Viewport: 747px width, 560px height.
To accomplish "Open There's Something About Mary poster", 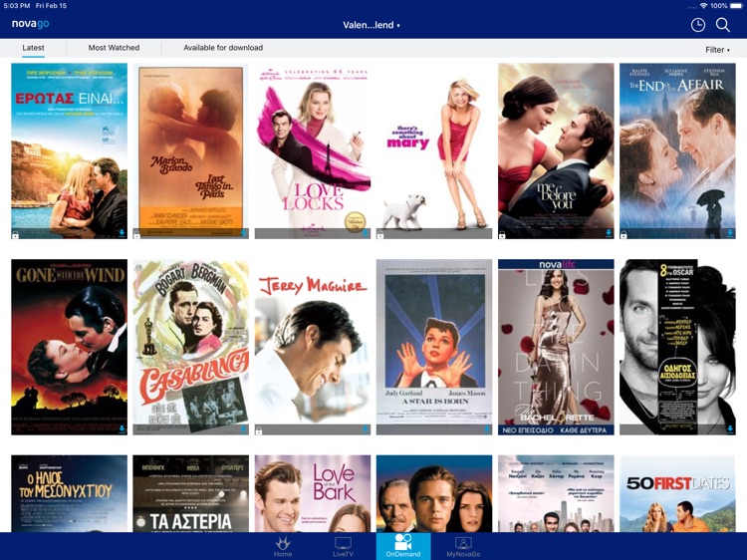I will [434, 150].
